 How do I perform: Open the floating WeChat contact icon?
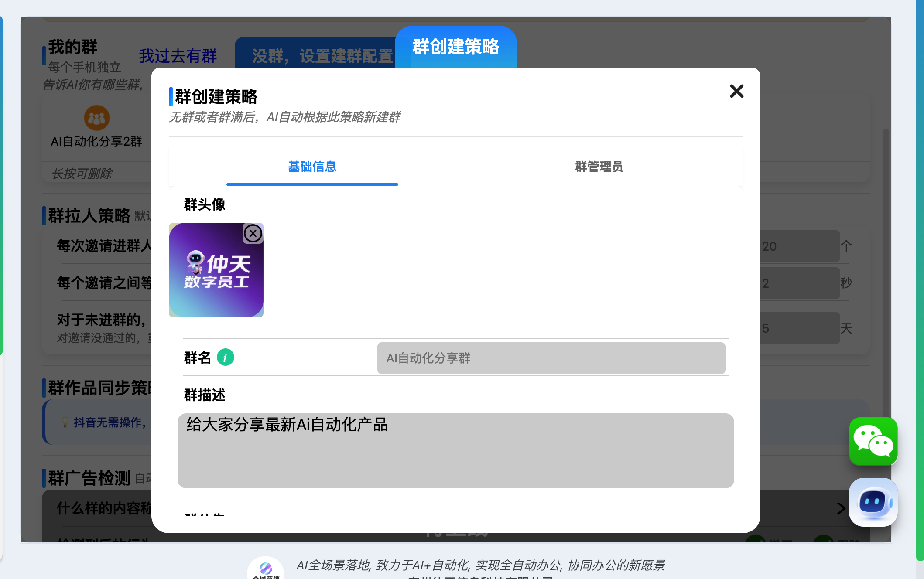(x=873, y=441)
